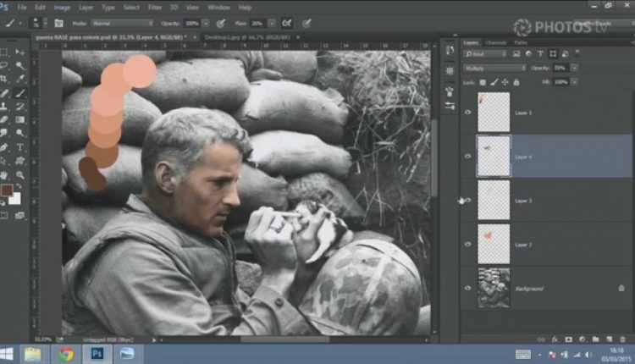Viewport: 635px width, 364px height.
Task: Hide the Background layer
Action: coord(467,288)
